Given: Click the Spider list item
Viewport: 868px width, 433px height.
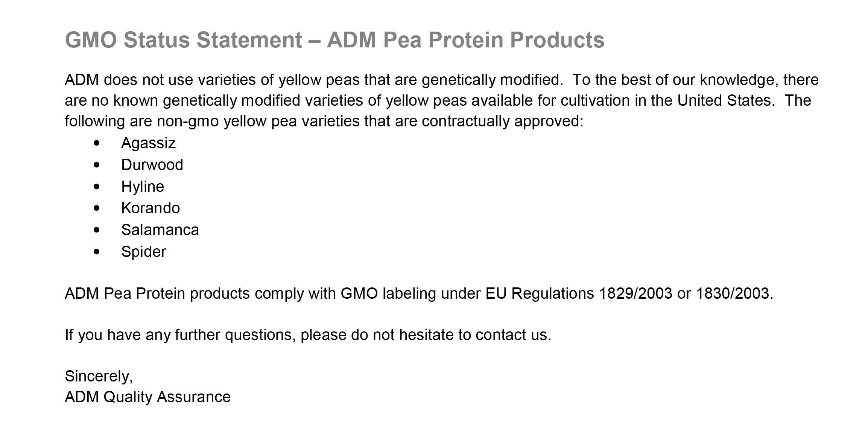Looking at the screenshot, I should (143, 252).
